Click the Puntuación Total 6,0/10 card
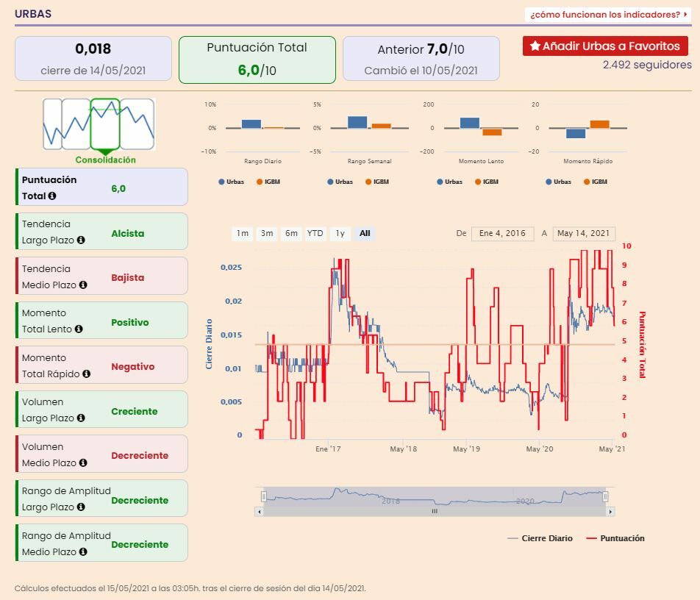Viewport: 700px width, 600px height. click(x=257, y=60)
